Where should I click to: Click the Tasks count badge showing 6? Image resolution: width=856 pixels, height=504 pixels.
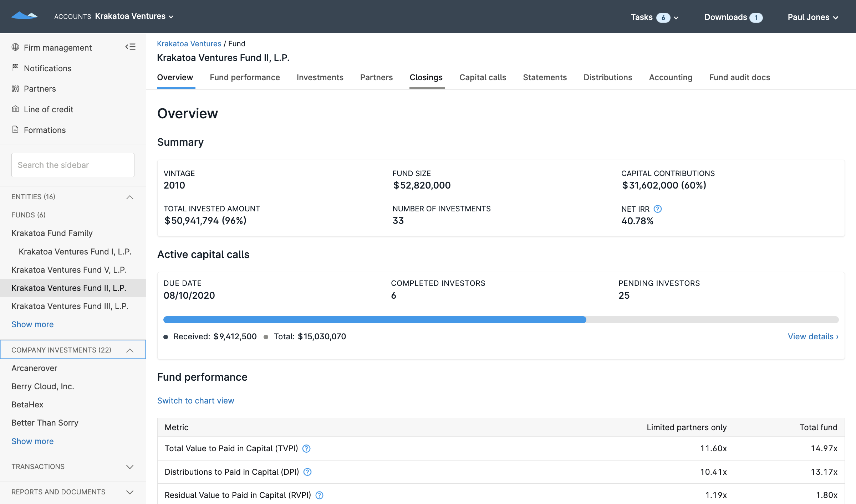click(x=663, y=17)
